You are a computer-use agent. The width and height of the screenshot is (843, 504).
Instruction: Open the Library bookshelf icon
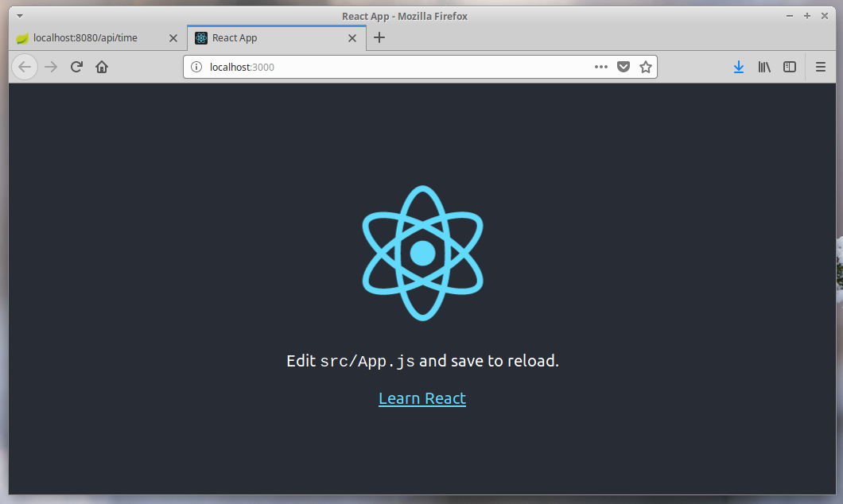(764, 67)
